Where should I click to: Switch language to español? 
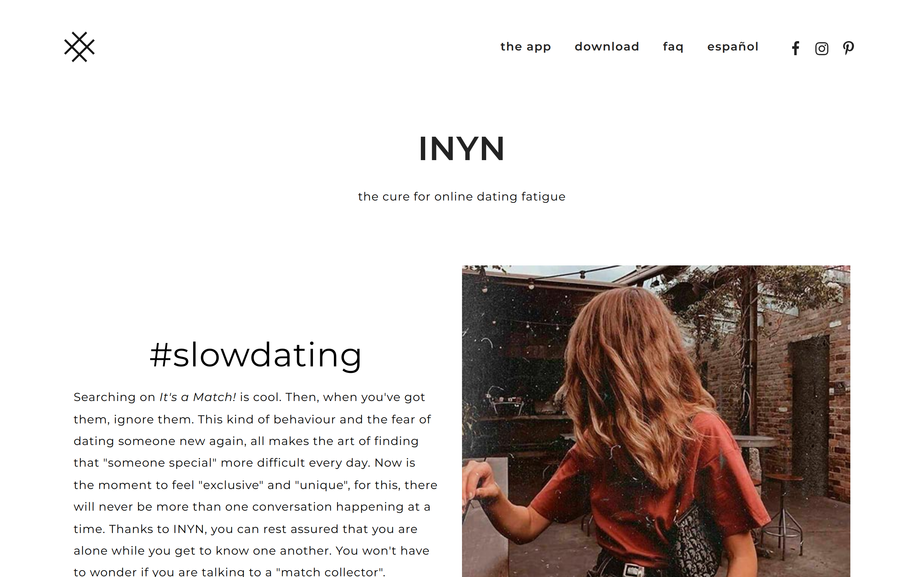(733, 47)
